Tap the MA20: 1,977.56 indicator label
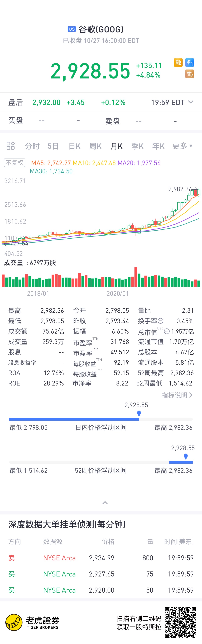The height and width of the screenshot is (644, 202). (x=139, y=163)
